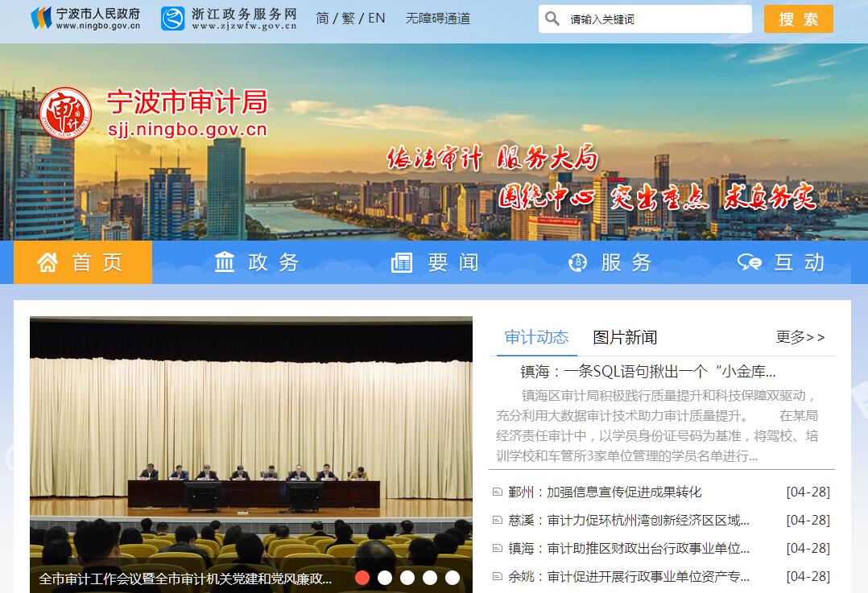Screen dimensions: 868x593
Task: Open news 鄞州：加强信息宣传促进成果转化
Action: (605, 492)
